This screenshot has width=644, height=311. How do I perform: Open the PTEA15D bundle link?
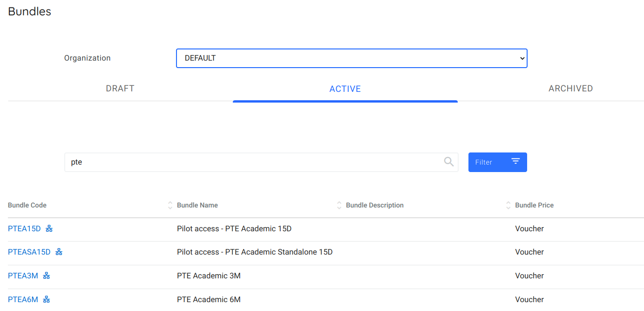click(x=24, y=228)
